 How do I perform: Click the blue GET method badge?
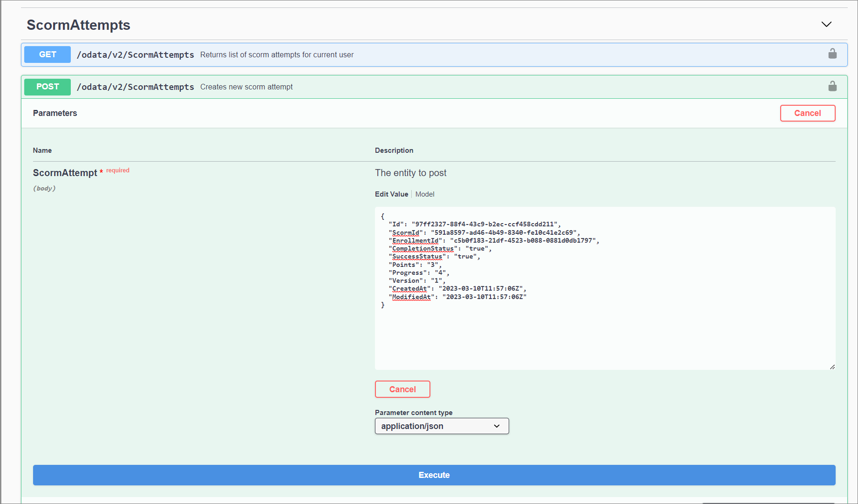(x=48, y=54)
